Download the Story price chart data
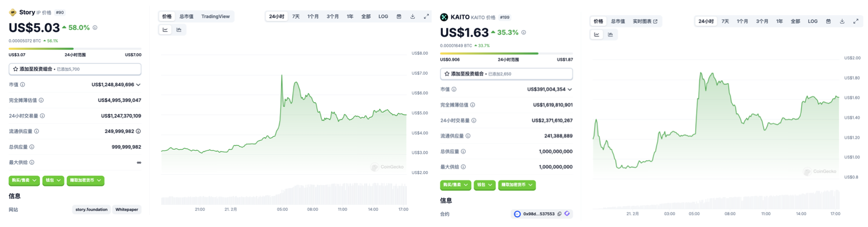Viewport: 868px width, 227px height. pos(412,16)
